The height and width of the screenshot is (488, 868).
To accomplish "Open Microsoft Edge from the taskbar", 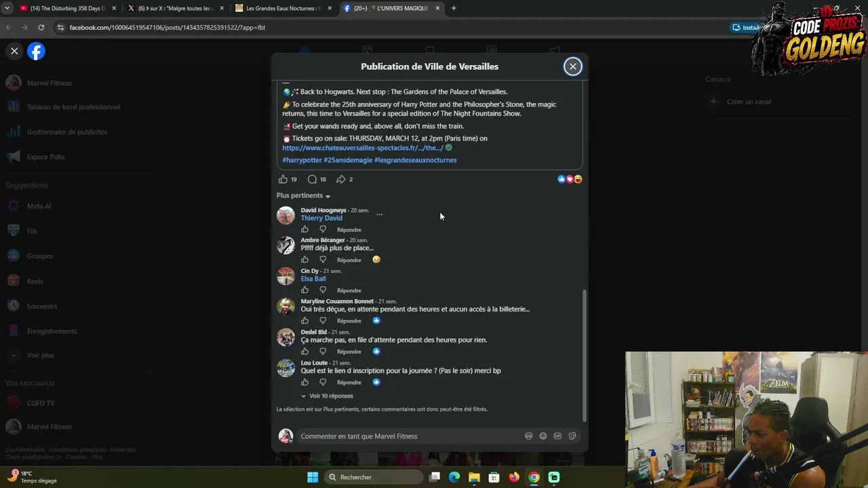I will coord(454,477).
